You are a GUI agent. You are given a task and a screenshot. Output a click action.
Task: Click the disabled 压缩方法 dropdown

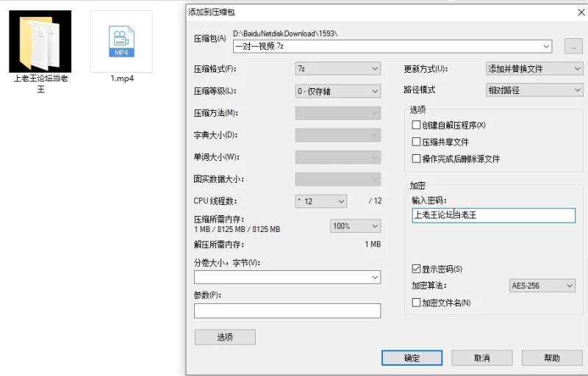tap(338, 113)
